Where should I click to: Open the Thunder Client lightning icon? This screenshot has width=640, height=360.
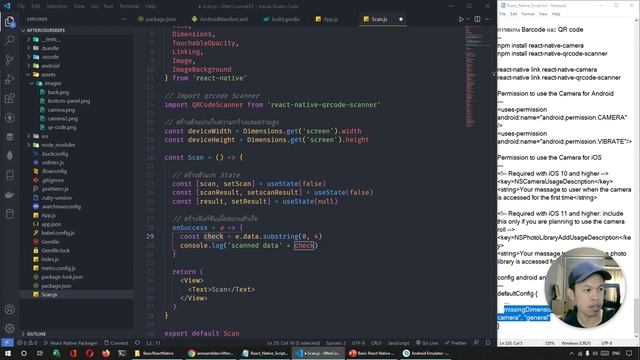click(x=9, y=118)
